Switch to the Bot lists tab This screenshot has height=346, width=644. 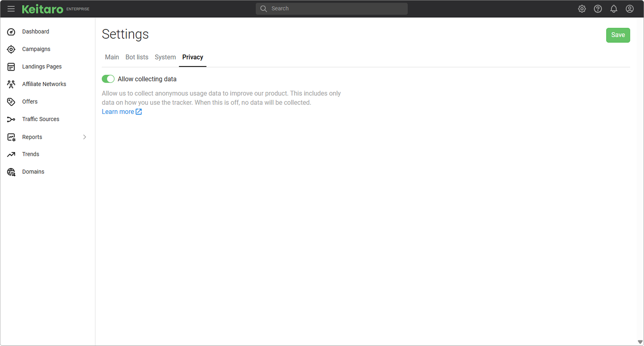[x=137, y=57]
